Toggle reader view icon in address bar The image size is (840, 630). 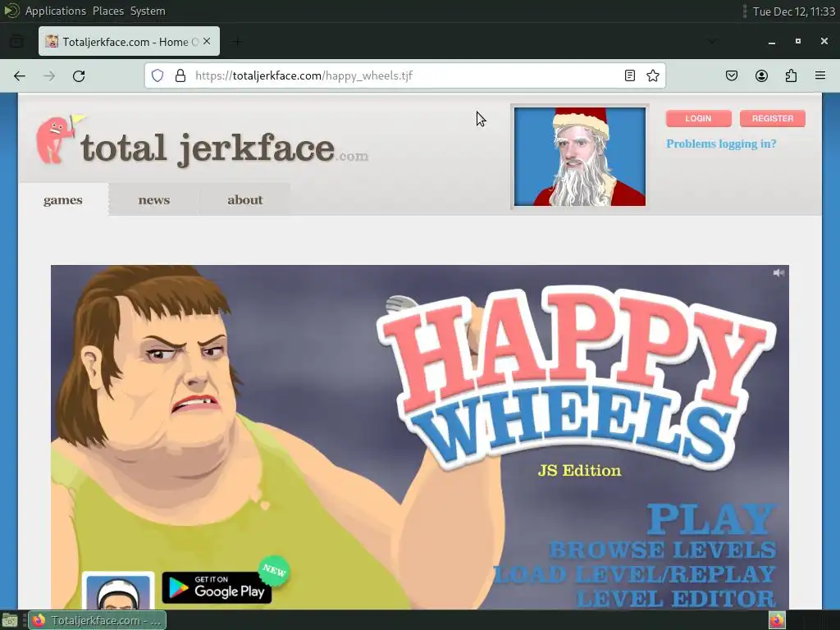(630, 75)
